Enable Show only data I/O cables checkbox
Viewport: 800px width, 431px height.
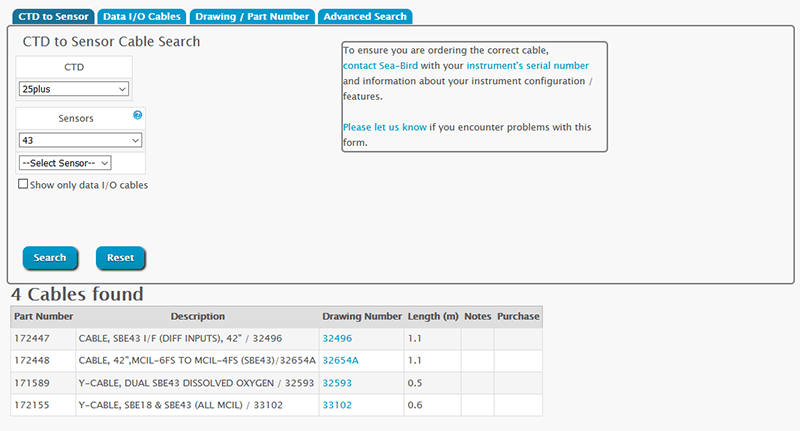(x=23, y=184)
